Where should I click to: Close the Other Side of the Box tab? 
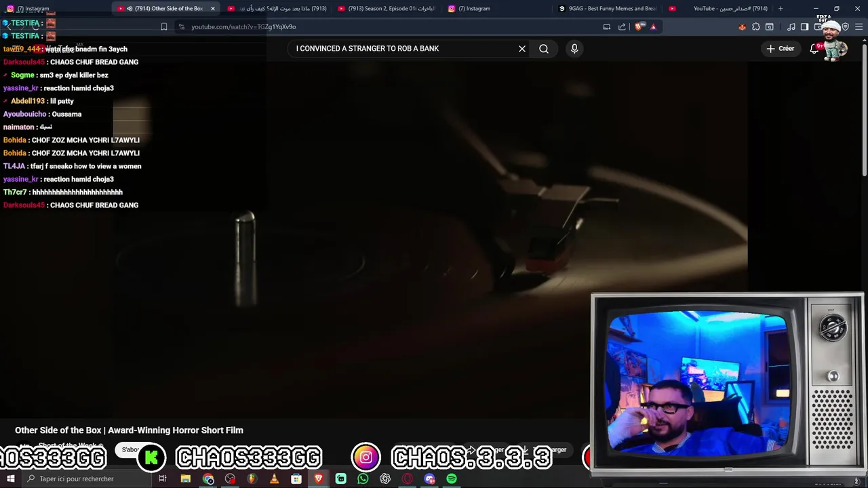coord(213,9)
